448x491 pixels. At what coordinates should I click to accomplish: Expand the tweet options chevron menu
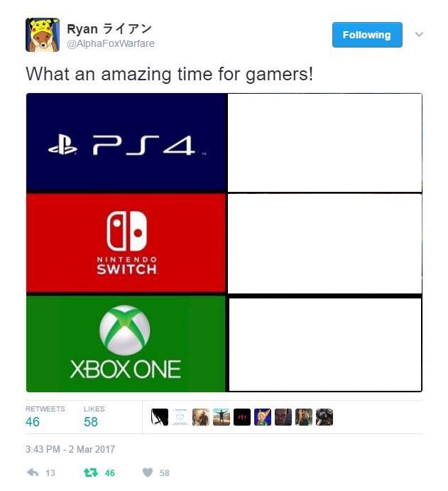pyautogui.click(x=419, y=34)
